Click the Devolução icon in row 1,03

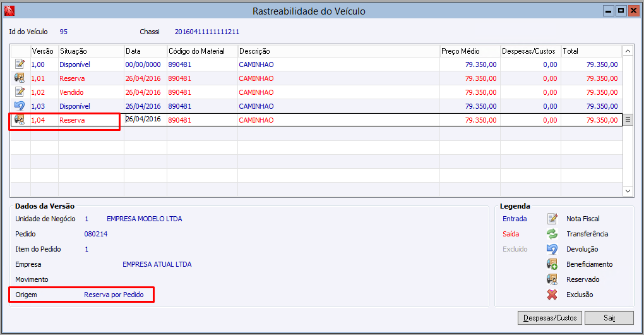(20, 106)
